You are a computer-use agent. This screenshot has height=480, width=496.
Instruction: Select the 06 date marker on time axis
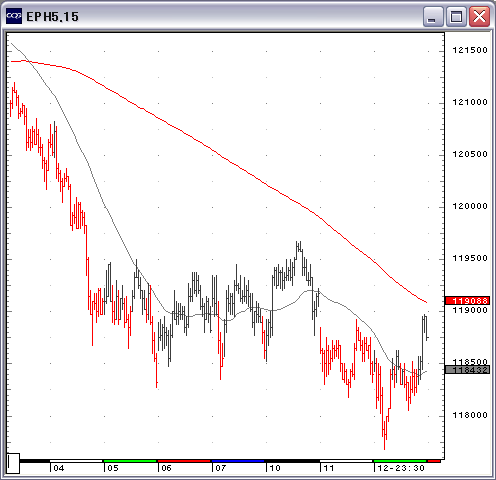click(167, 468)
